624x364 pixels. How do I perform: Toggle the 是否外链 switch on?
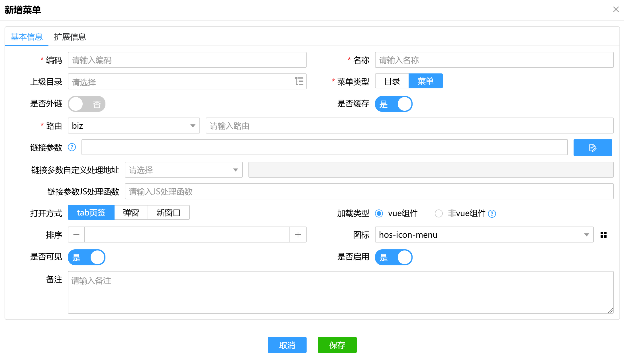(x=87, y=104)
